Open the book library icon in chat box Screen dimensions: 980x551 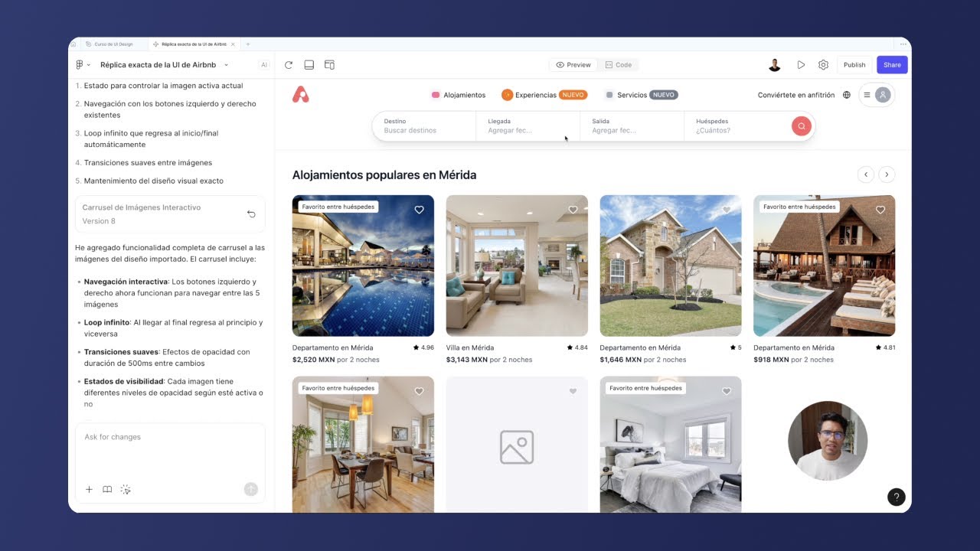[107, 489]
